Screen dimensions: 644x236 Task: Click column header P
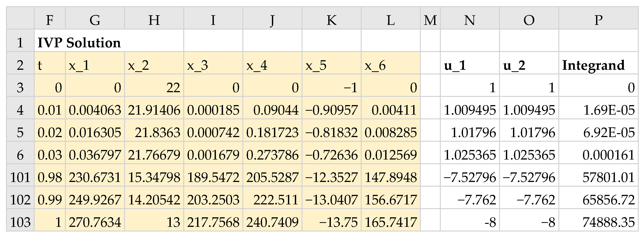coord(598,20)
